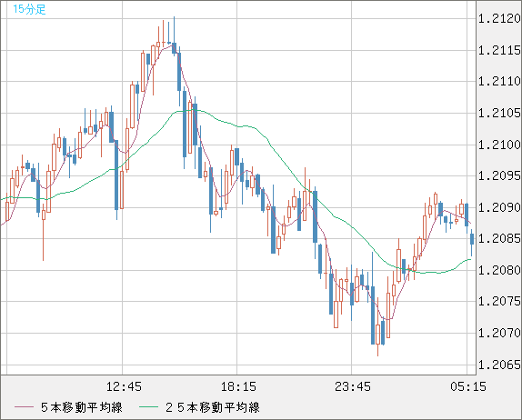Click the 1.2070 price axis label

[499, 333]
